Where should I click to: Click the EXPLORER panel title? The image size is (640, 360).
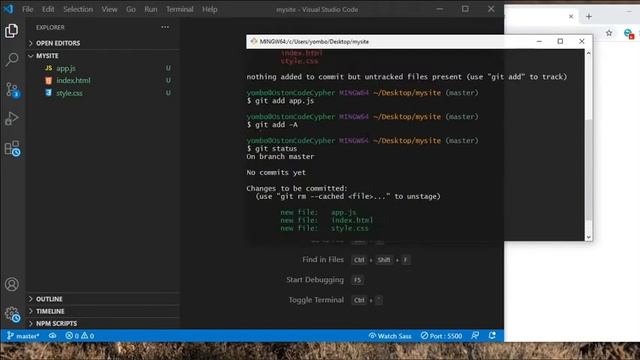pyautogui.click(x=50, y=27)
